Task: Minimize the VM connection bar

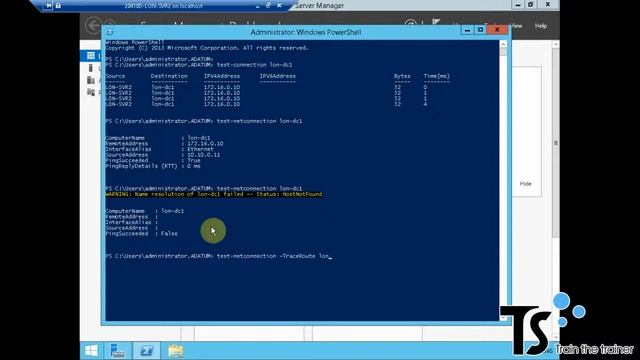Action: click(258, 6)
